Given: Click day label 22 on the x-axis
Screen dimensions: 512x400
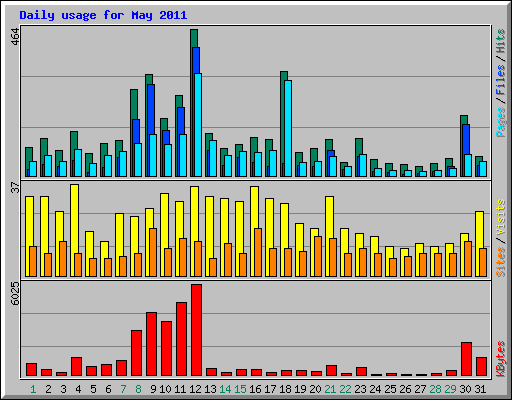Looking at the screenshot, I should pyautogui.click(x=345, y=389).
